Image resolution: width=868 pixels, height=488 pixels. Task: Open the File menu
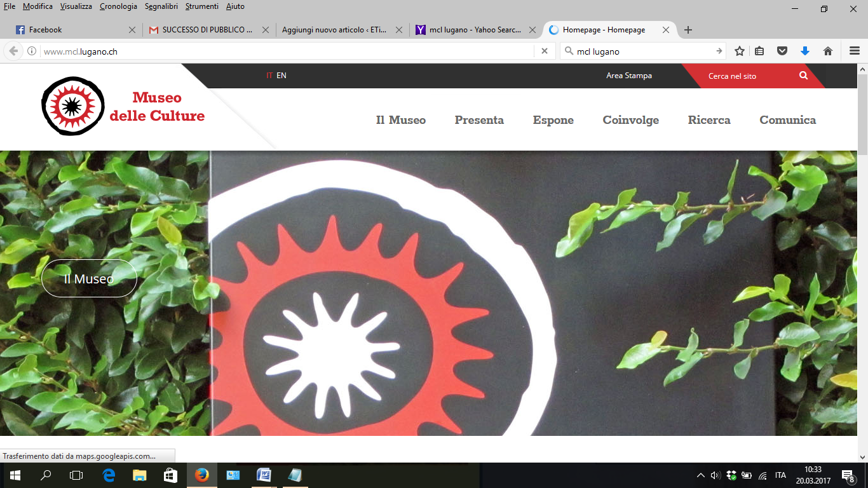click(x=10, y=6)
